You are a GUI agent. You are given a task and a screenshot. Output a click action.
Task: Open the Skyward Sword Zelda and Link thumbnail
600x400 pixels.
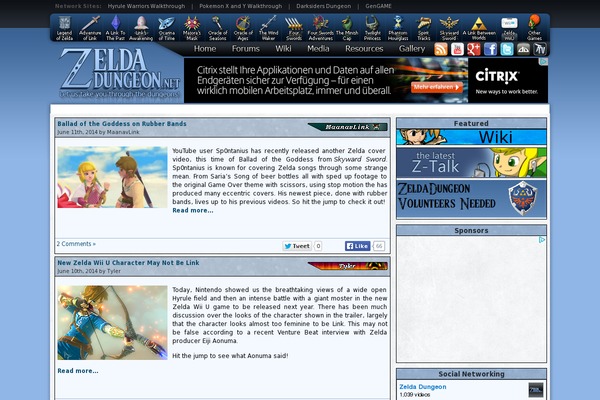pos(112,177)
